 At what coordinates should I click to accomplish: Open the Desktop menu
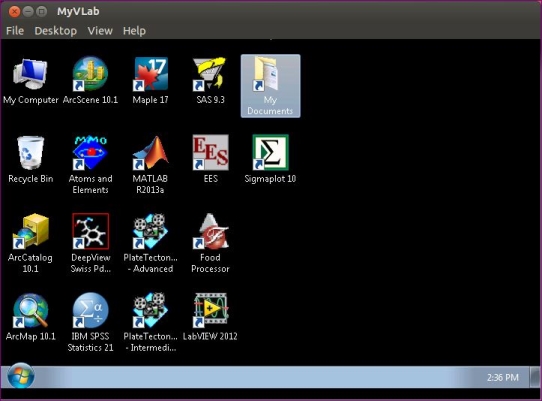click(56, 31)
